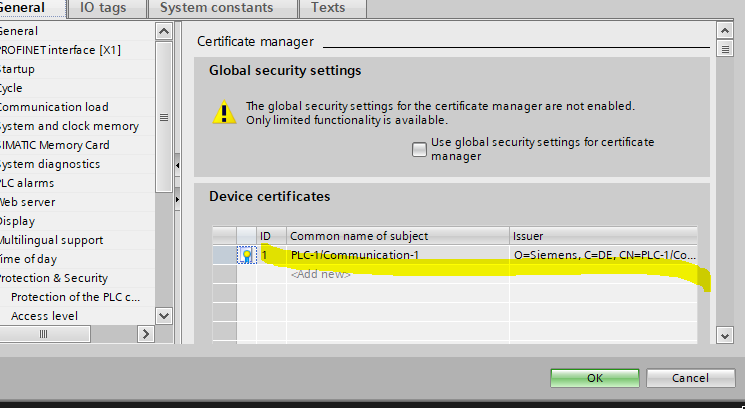The width and height of the screenshot is (745, 409).
Task: Select Protection & Security in tree
Action: point(54,278)
